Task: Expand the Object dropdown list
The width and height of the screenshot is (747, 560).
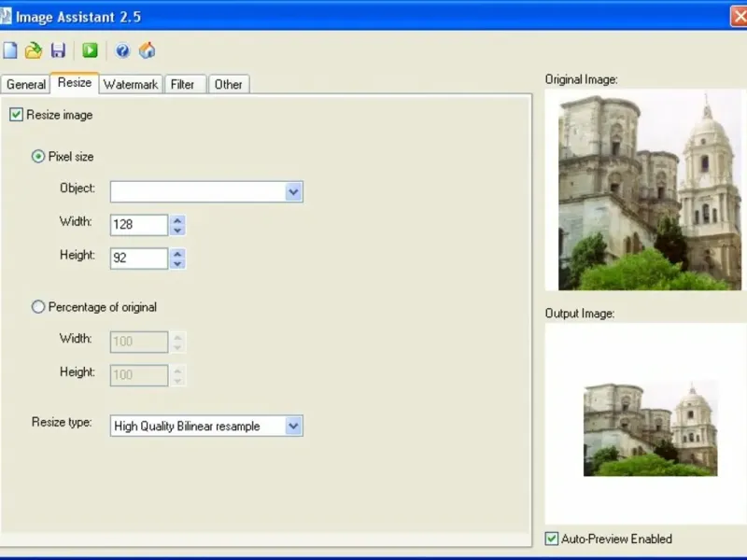Action: (x=293, y=192)
